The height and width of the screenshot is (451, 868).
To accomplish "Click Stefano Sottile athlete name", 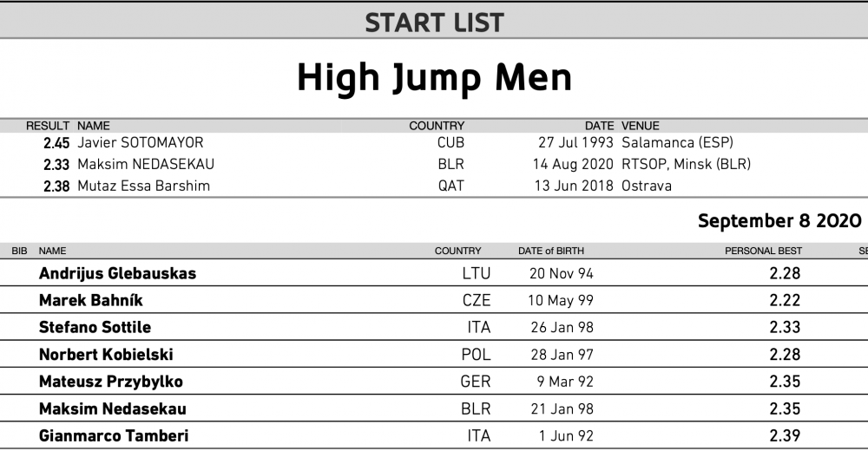I will click(x=95, y=327).
